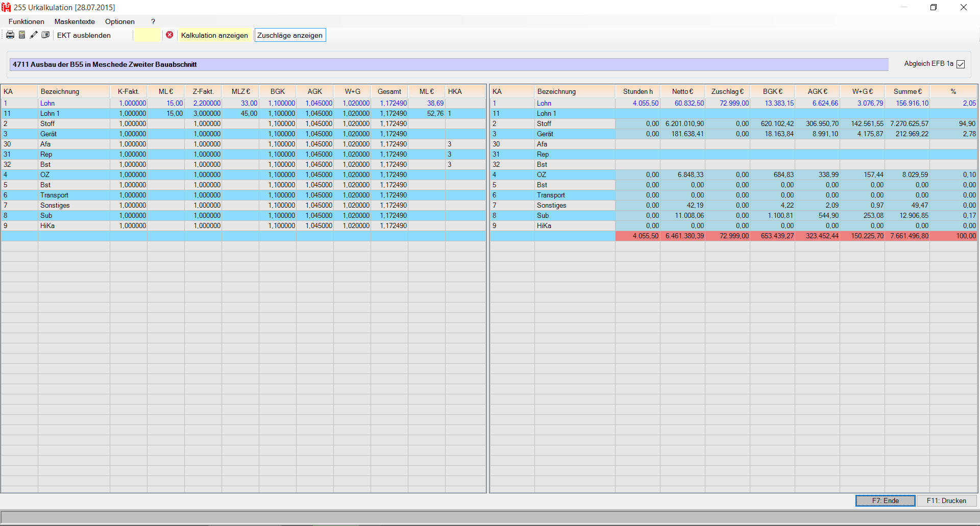Click the Summe € column header

point(907,91)
